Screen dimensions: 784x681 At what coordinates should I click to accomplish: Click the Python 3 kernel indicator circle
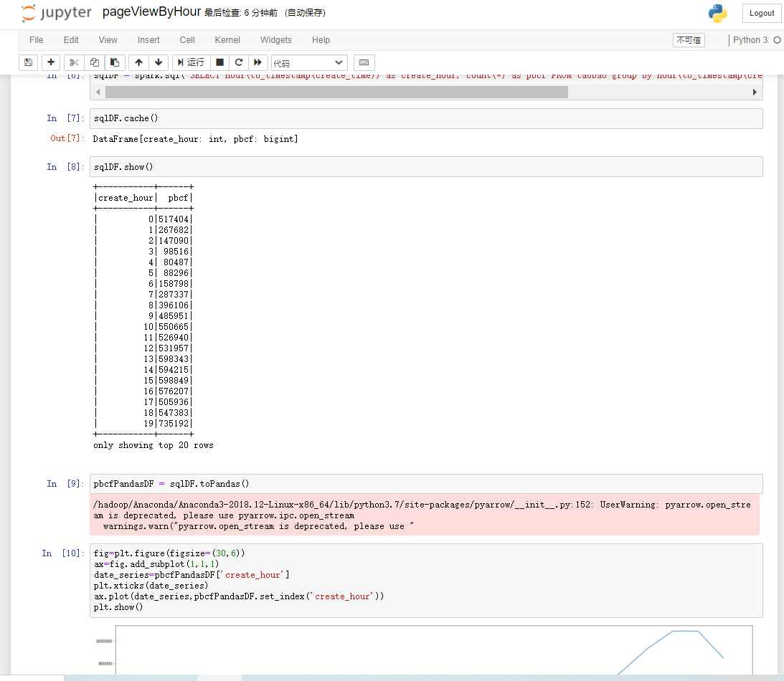(777, 40)
